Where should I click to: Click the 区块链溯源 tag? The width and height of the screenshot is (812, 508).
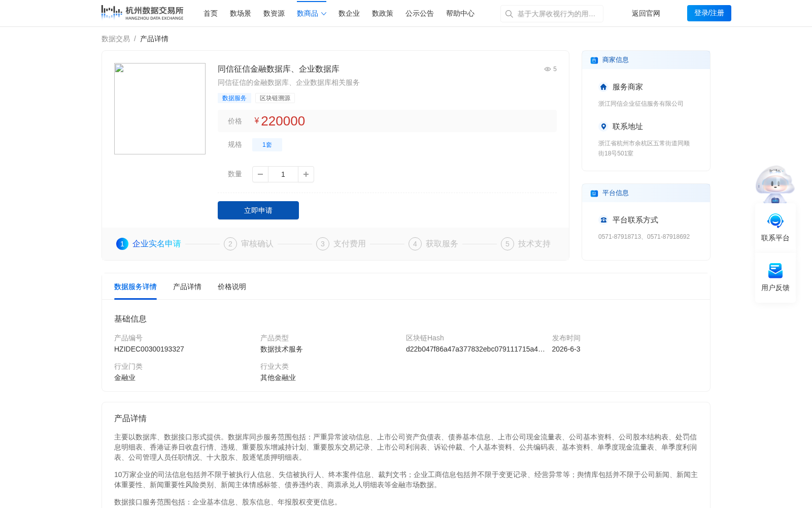pos(275,98)
